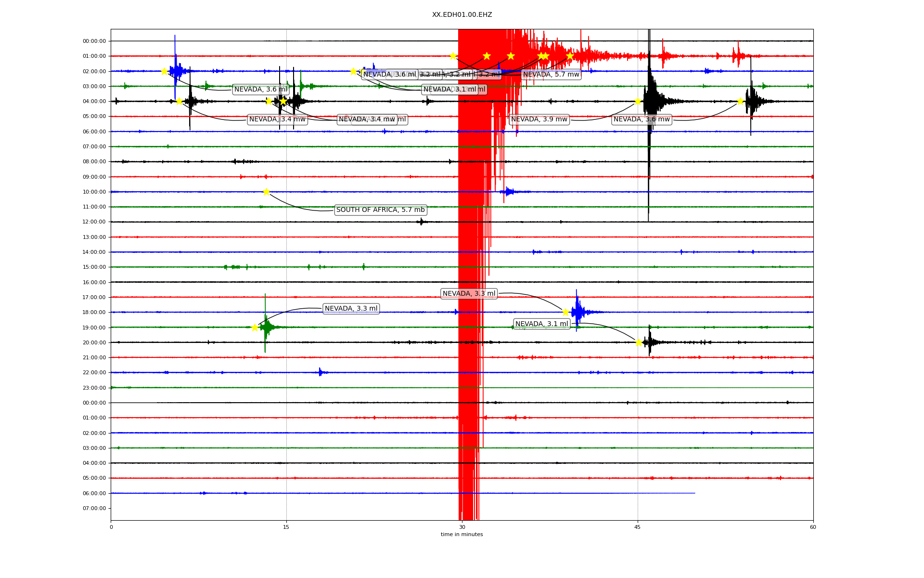Click the NEVADA, 3.6 ml label near 03:00:00
Screen dimensions: 924x578
(260, 89)
